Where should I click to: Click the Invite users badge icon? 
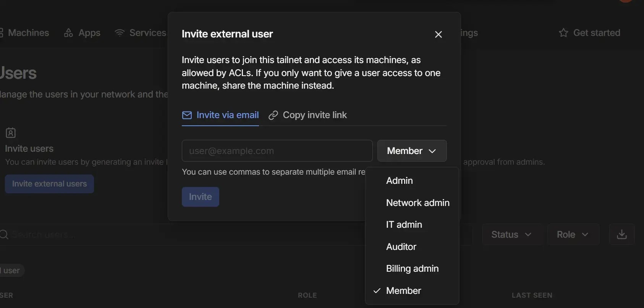(11, 133)
